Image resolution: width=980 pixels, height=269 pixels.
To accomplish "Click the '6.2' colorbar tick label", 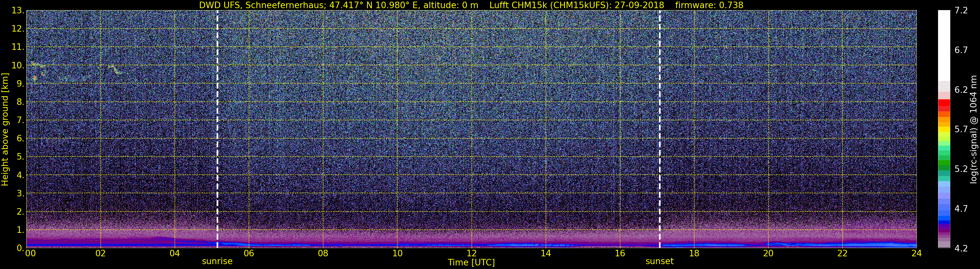I will click(961, 90).
